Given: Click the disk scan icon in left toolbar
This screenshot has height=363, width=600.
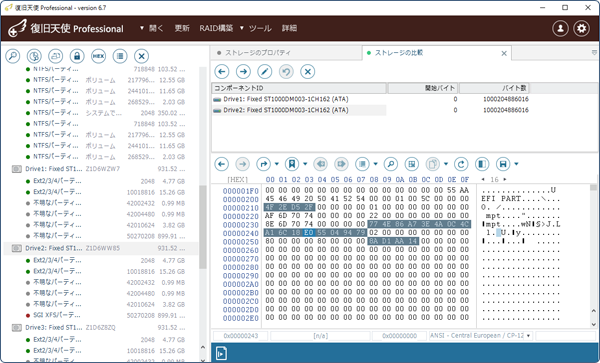Looking at the screenshot, I should (x=34, y=56).
